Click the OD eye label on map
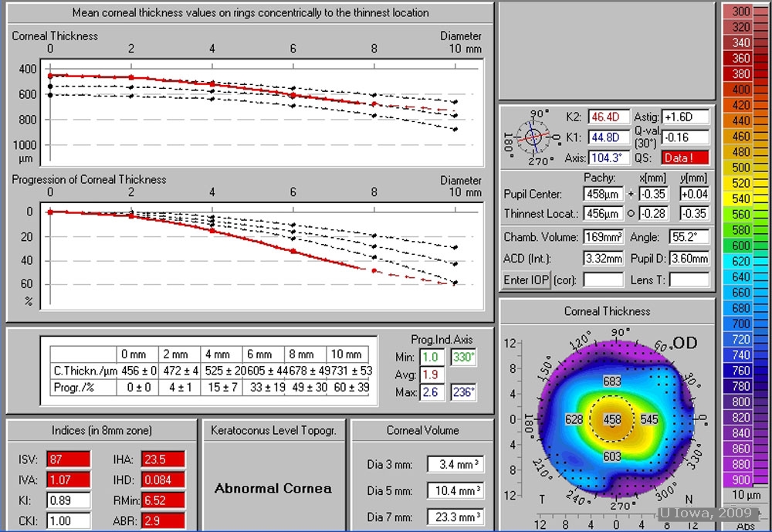The width and height of the screenshot is (772, 532). coord(685,343)
